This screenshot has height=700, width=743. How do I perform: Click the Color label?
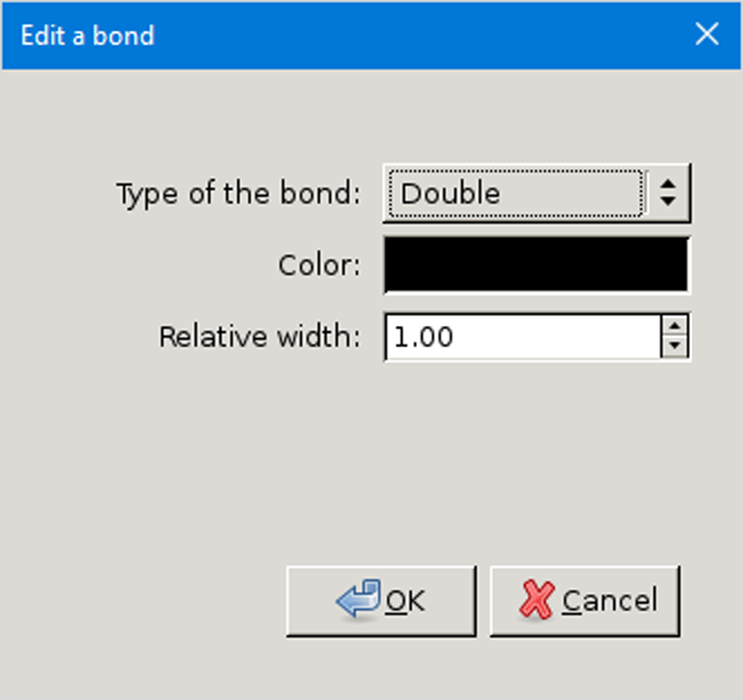[x=319, y=264]
